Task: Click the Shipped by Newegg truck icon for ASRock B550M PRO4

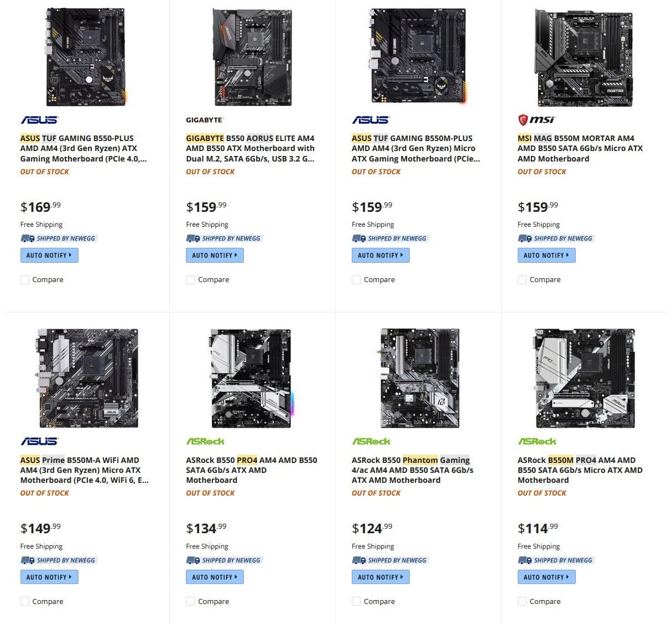Action: (524, 560)
